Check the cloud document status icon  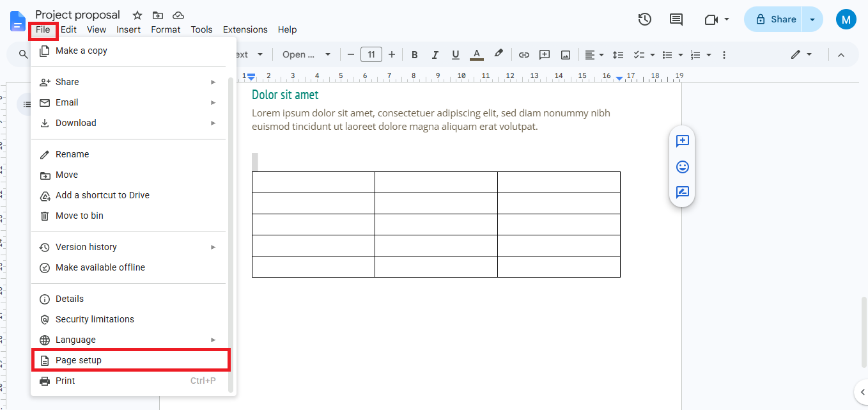178,15
